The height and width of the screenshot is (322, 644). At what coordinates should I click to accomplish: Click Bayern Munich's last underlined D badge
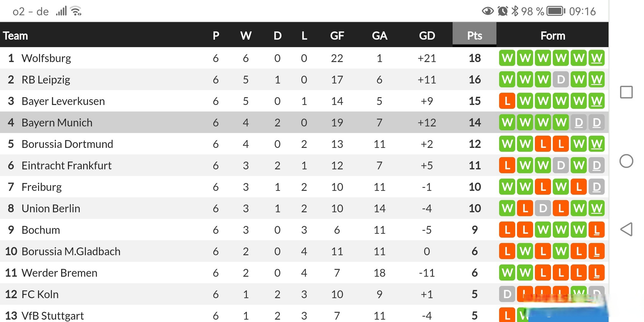pyautogui.click(x=596, y=123)
